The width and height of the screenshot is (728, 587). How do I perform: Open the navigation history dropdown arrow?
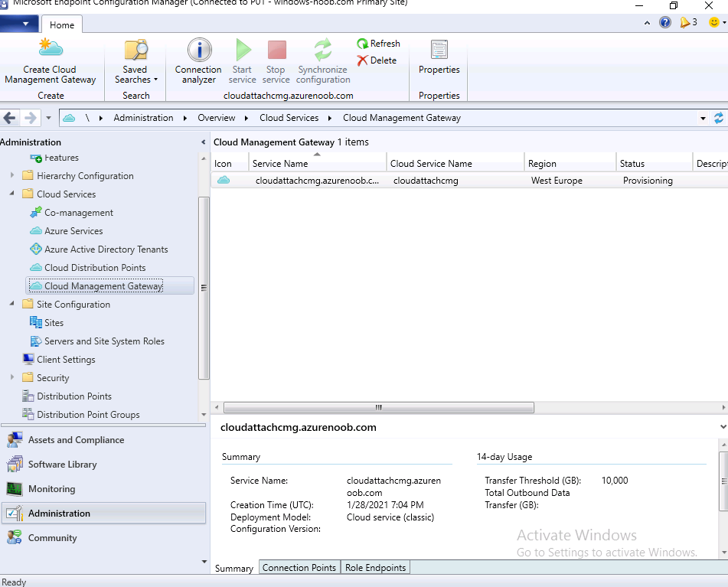(x=48, y=118)
